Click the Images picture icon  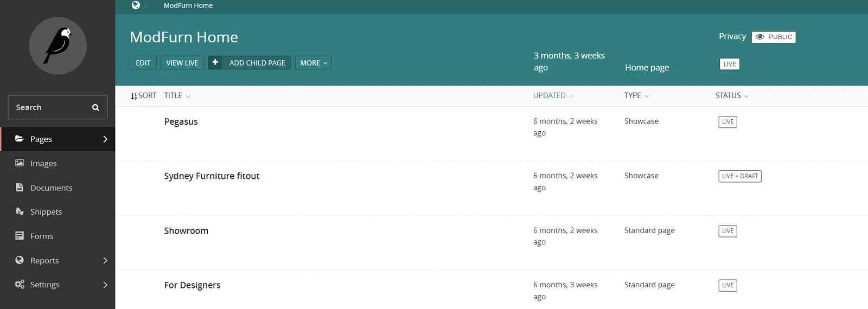(20, 163)
